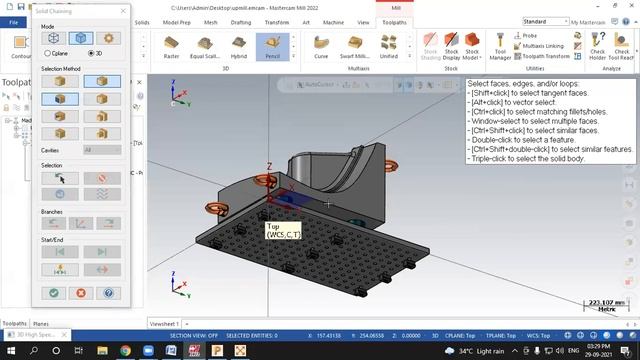Switch to the Transform tab
The height and width of the screenshot is (360, 640).
tap(277, 22)
